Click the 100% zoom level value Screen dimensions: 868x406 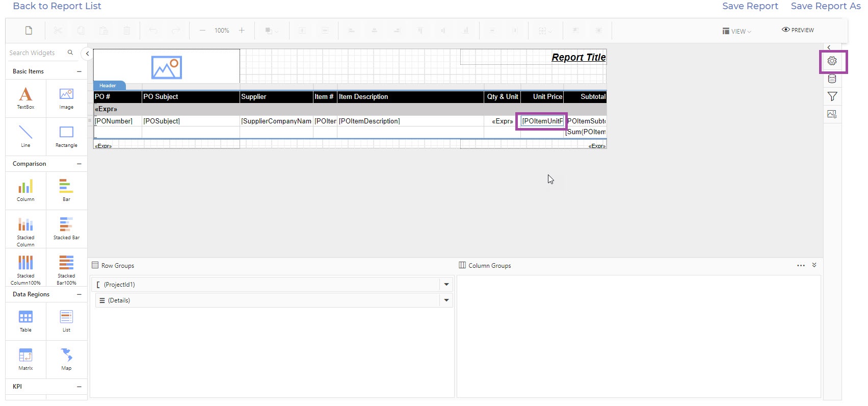pos(222,31)
